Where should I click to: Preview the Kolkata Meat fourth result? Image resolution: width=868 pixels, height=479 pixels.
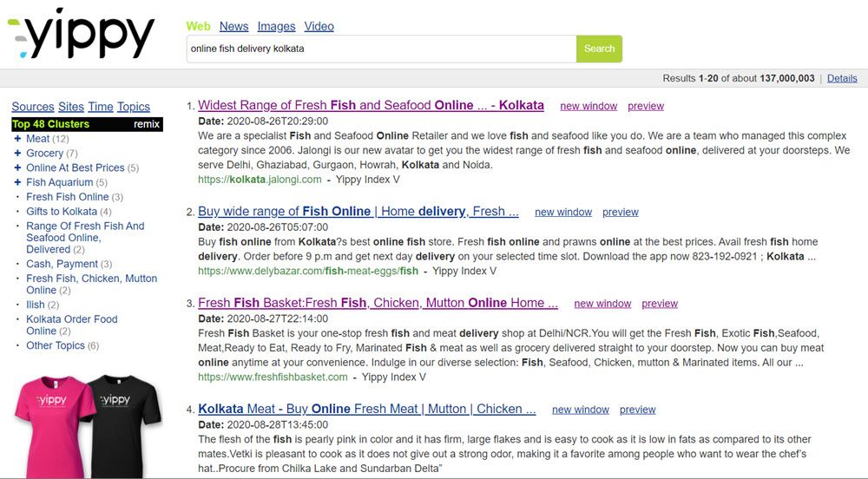pos(638,410)
